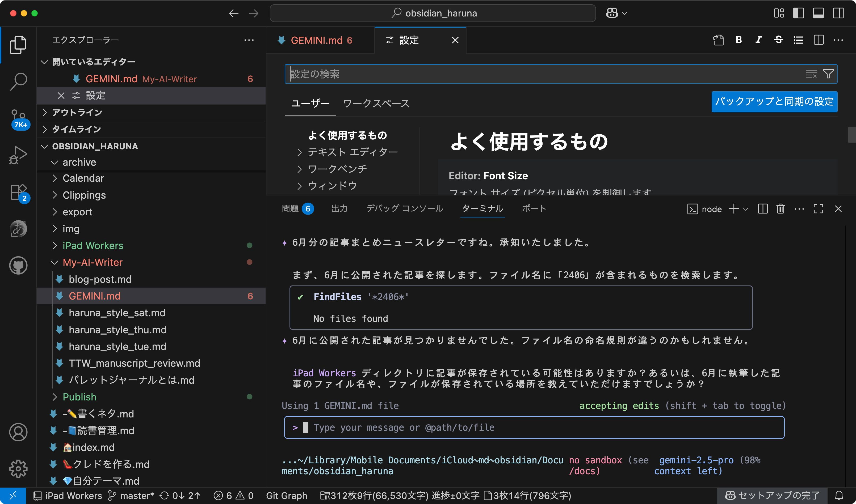Click the strikethrough toolbar icon
856x504 pixels.
point(778,40)
